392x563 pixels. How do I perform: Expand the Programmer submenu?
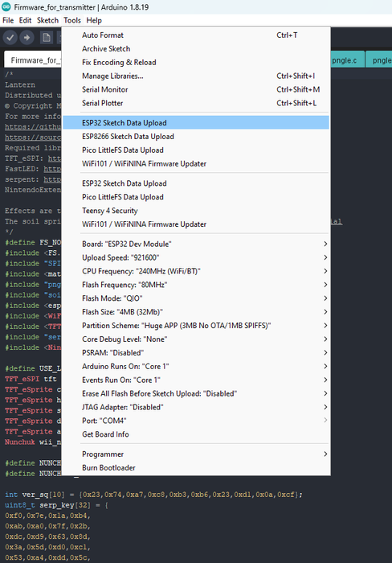(x=196, y=454)
